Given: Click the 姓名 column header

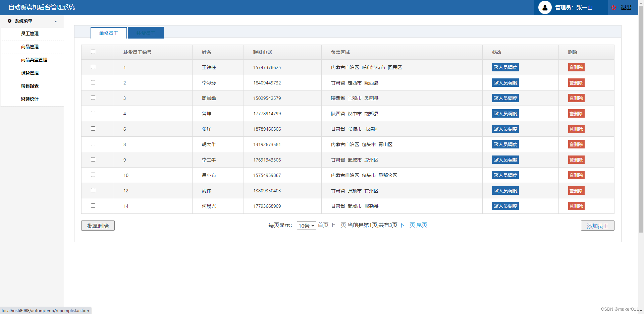Looking at the screenshot, I should (206, 52).
